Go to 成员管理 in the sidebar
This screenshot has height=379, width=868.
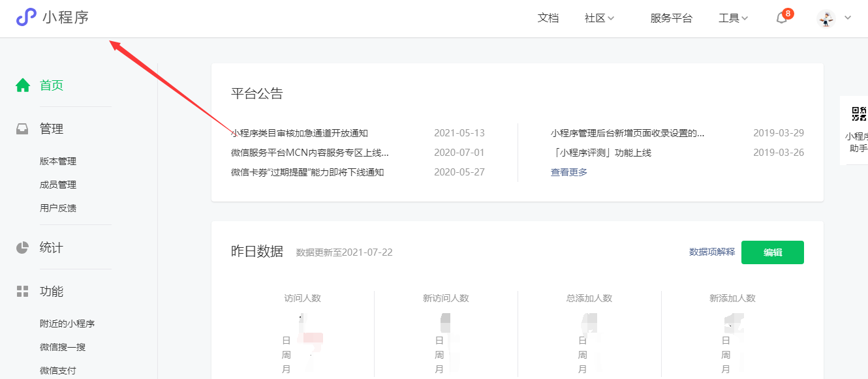point(58,185)
